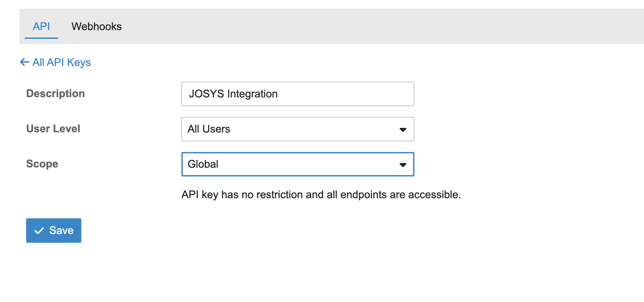Go back via All API Keys link
The image size is (644, 302).
[x=62, y=62]
